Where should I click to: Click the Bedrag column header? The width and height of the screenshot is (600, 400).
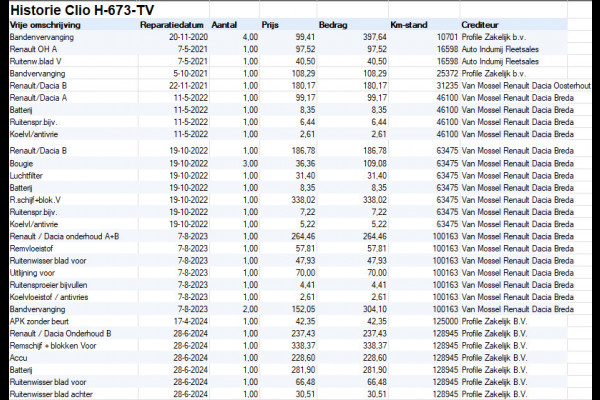333,25
